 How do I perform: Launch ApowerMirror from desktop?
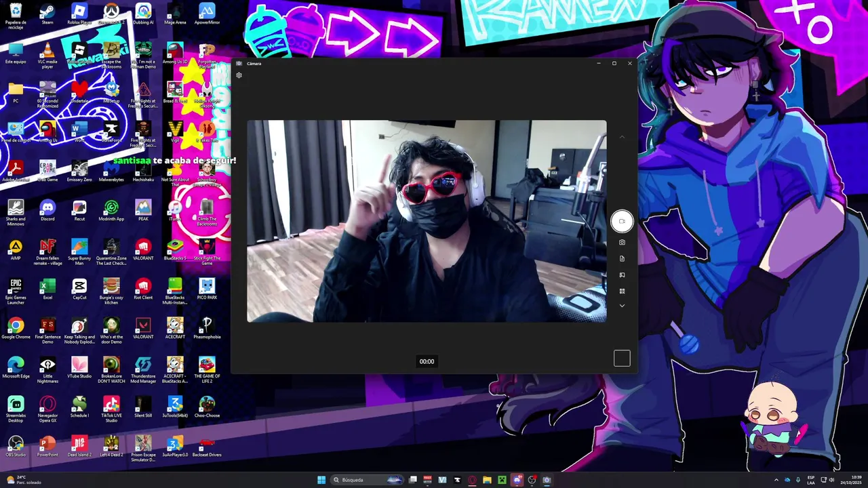point(207,14)
